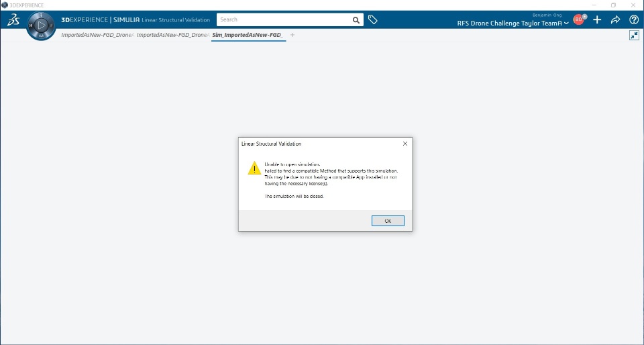The width and height of the screenshot is (644, 345).
Task: Click the collapse view arrows icon
Action: click(634, 36)
